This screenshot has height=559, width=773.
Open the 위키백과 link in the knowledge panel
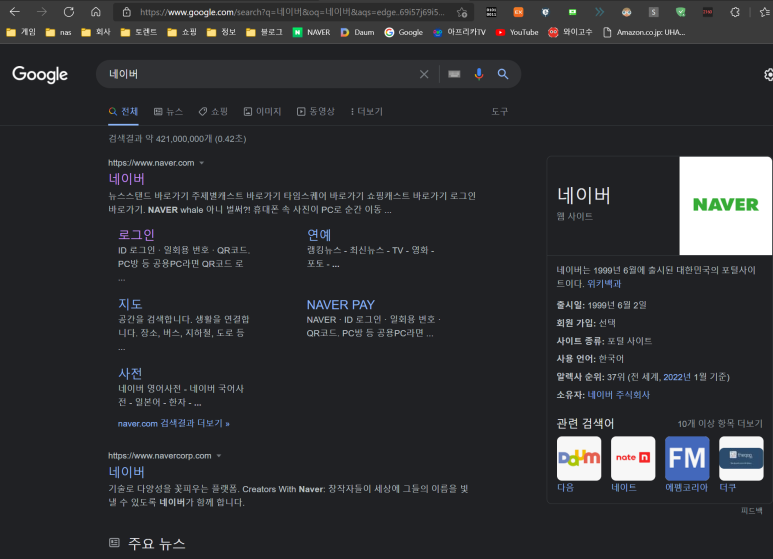click(x=604, y=284)
